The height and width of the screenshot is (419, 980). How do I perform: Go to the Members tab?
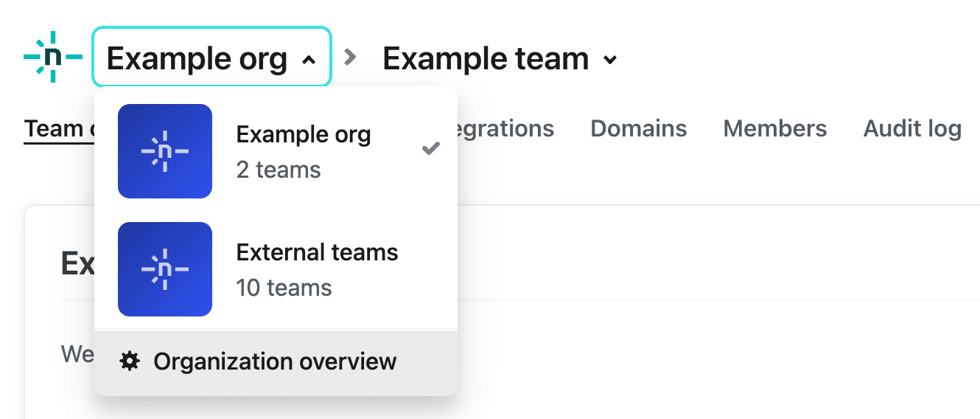click(775, 128)
